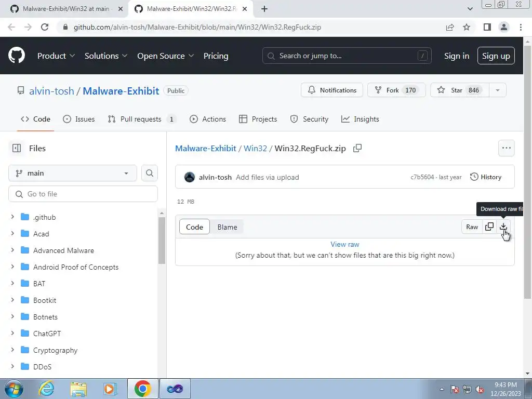Screen dimensions: 532x399
Task: Click the Raw button
Action: pyautogui.click(x=472, y=227)
